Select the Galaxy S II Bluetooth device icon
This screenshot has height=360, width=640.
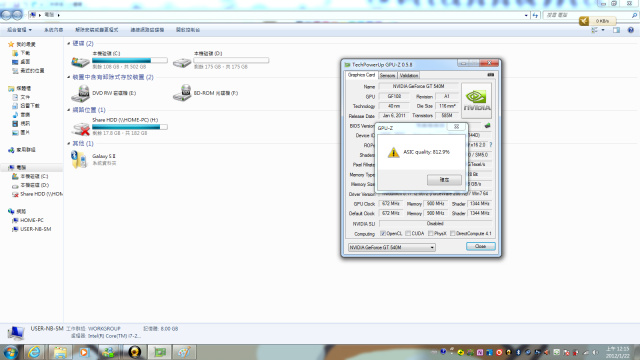(x=79, y=159)
